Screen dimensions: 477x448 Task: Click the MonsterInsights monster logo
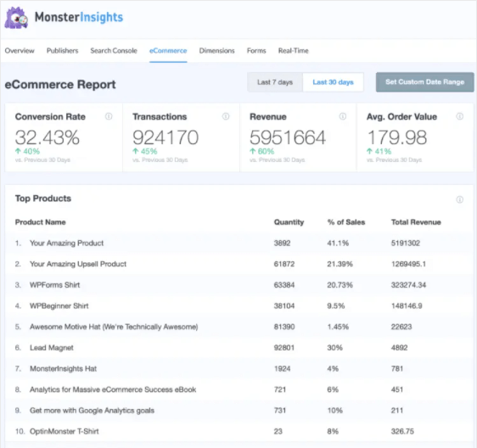[16, 18]
